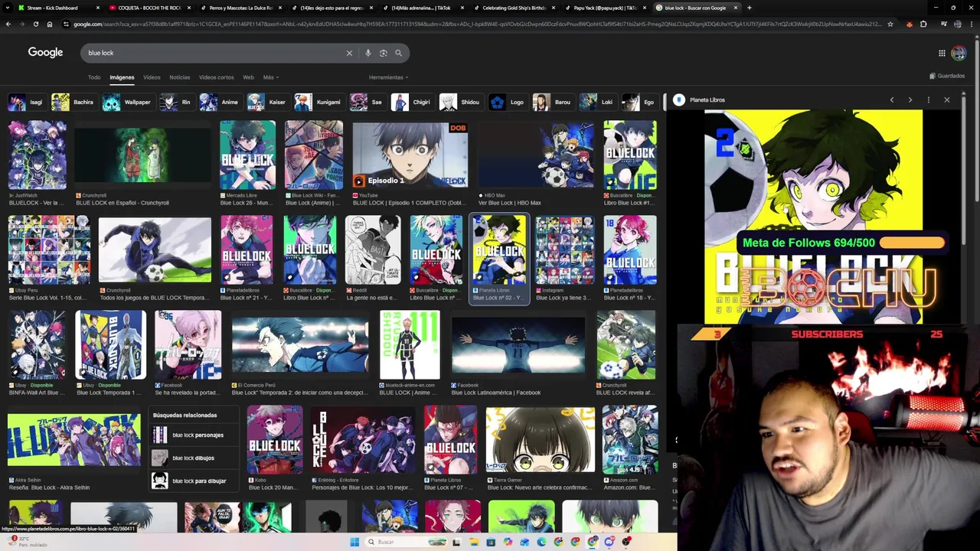Switch to the Perros y Mascotas tab
The height and width of the screenshot is (551, 980).
point(239,8)
